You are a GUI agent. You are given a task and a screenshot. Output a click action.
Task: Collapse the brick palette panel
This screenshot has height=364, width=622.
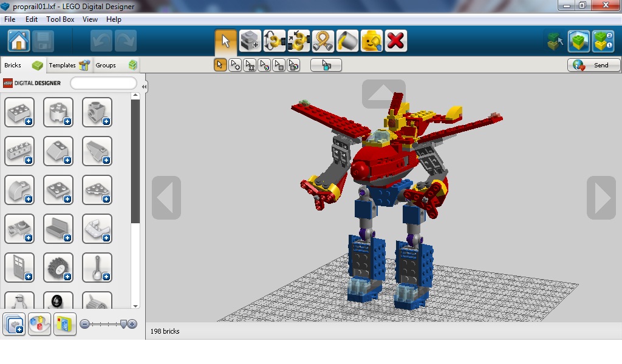pos(144,86)
